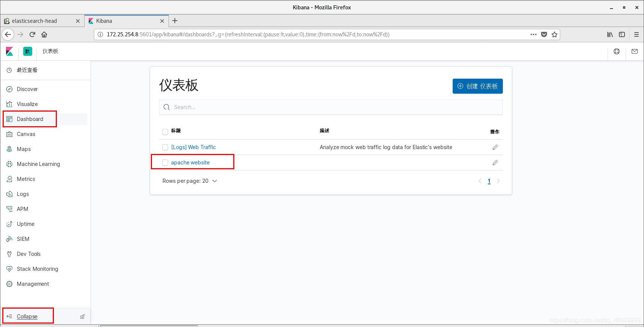Image resolution: width=644 pixels, height=327 pixels.
Task: Toggle the select-all checkbox in table header
Action: tap(165, 132)
